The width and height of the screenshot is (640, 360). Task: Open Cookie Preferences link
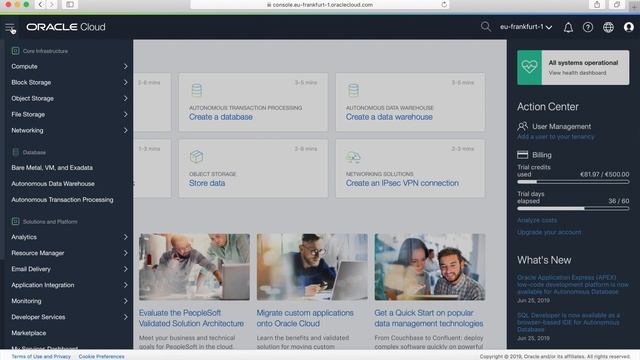click(102, 356)
